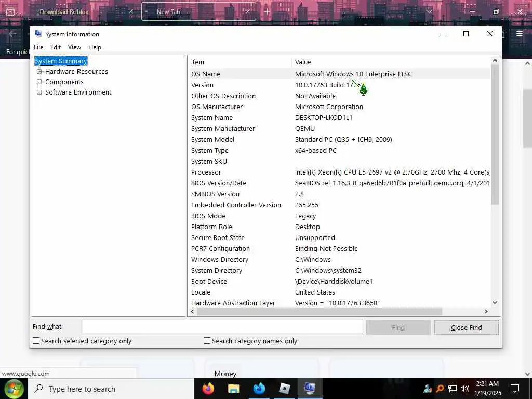Open the Firefox View icon in browser
The width and height of the screenshot is (532, 399).
pyautogui.click(x=10, y=11)
